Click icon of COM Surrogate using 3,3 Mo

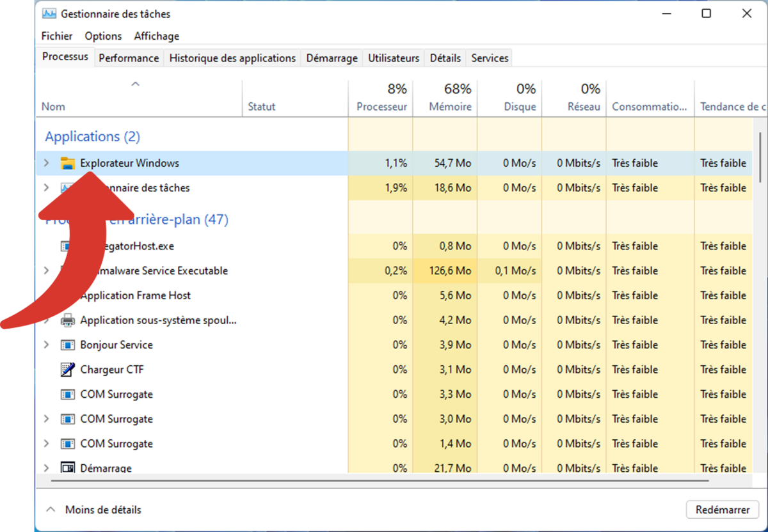tap(67, 395)
